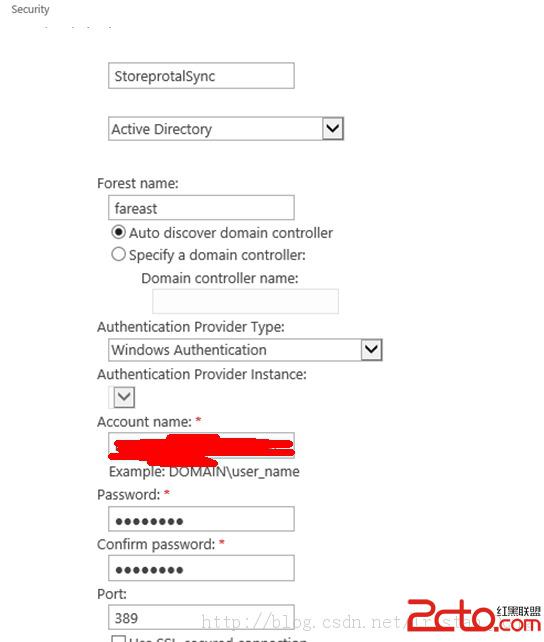Click the Password input field
Image resolution: width=544 pixels, height=642 pixels.
coord(201,519)
